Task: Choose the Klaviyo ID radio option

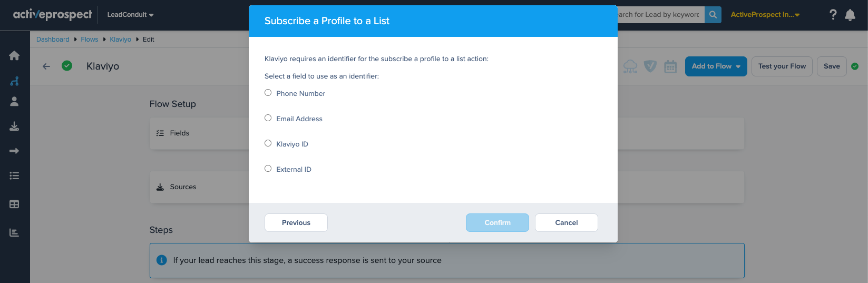Action: [x=268, y=143]
